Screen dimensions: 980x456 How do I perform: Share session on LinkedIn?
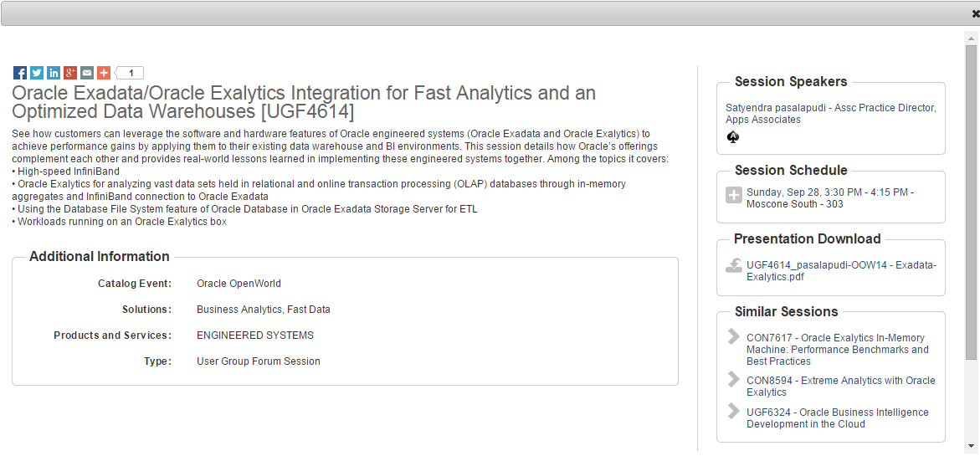tap(53, 73)
